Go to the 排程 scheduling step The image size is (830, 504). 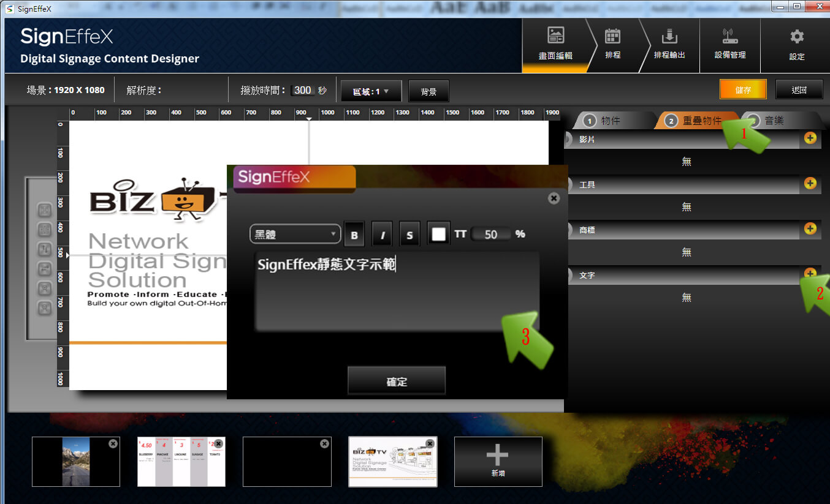tap(612, 44)
